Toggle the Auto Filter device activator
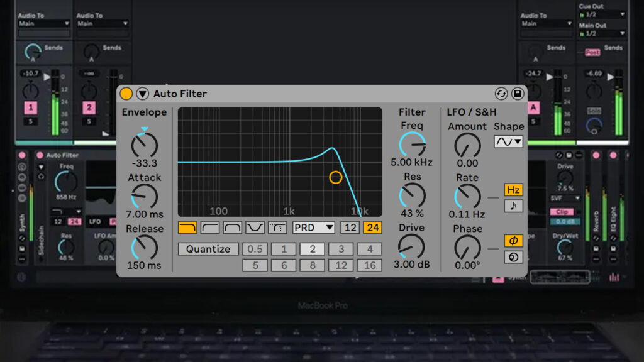Screen dimensions: 644x362 126,94
